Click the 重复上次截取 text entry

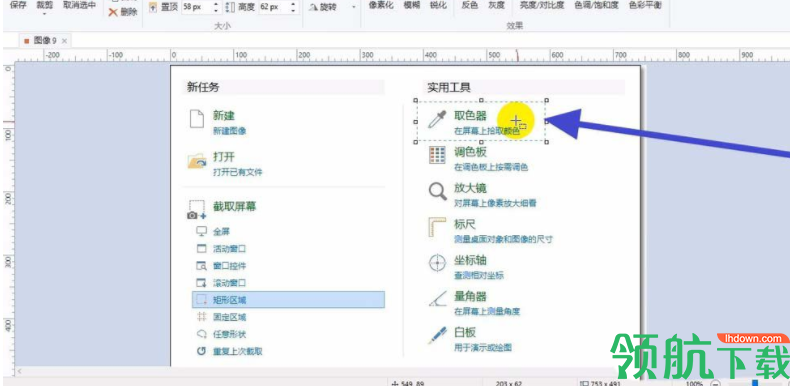[237, 352]
